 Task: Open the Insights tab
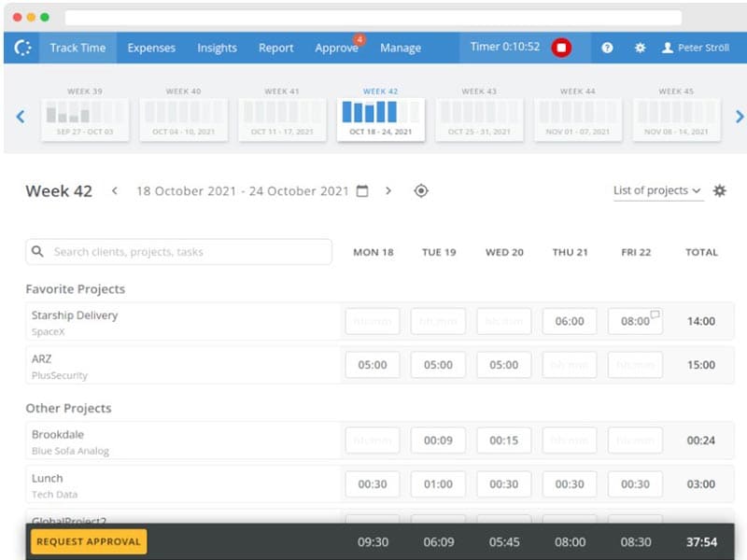click(217, 48)
